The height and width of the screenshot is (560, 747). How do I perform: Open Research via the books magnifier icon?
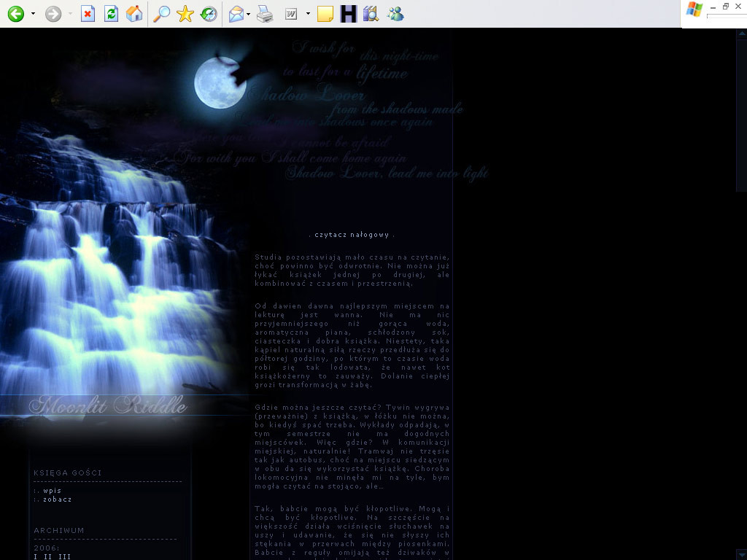371,14
